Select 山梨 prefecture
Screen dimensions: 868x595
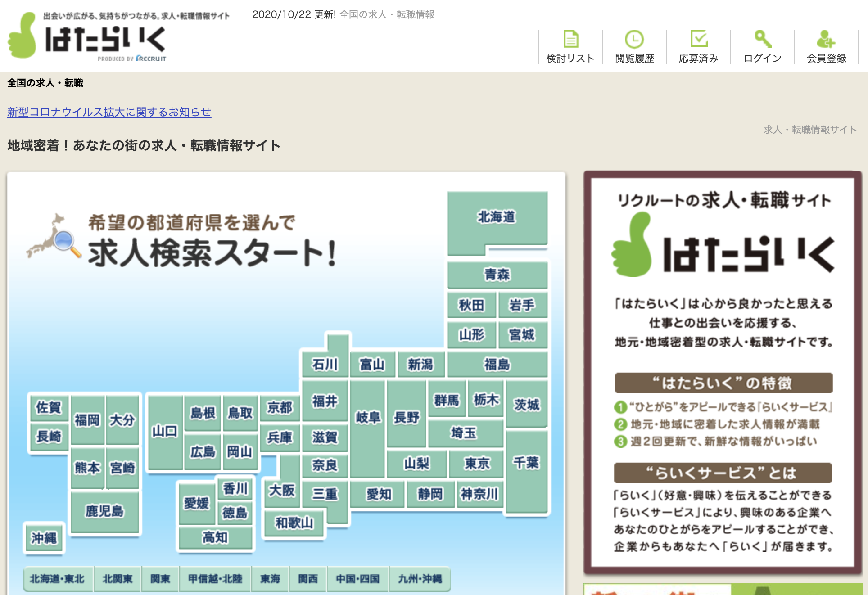pyautogui.click(x=417, y=463)
